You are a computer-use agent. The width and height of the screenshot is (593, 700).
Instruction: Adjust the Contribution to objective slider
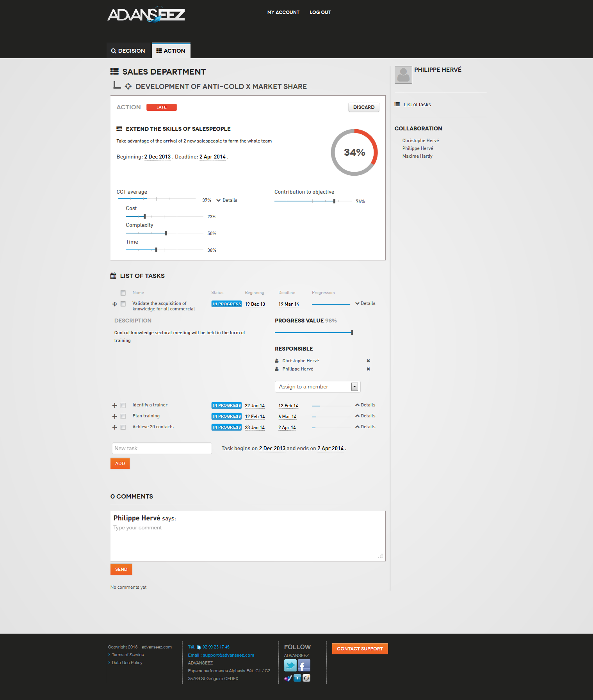(x=334, y=201)
